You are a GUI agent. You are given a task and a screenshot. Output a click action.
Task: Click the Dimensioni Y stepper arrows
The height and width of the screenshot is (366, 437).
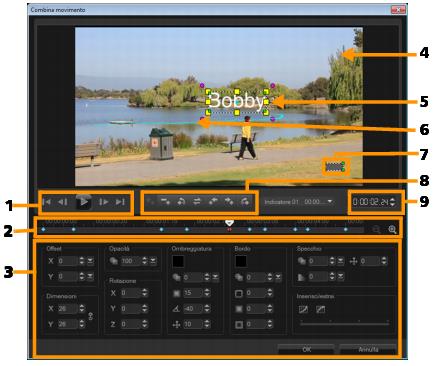[x=82, y=324]
